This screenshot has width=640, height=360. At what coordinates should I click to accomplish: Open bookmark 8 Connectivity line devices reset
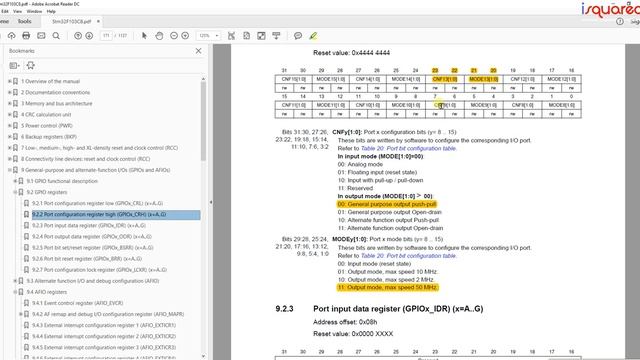point(85,159)
